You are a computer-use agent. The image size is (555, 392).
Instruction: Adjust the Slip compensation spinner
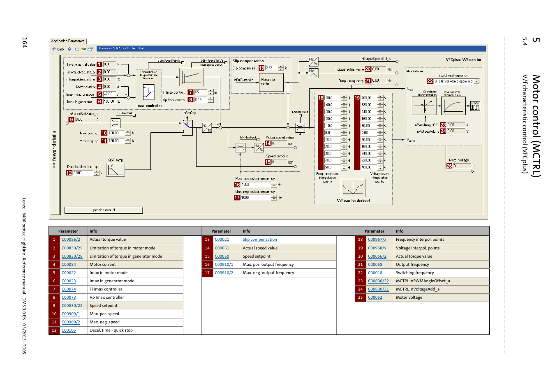281,68
